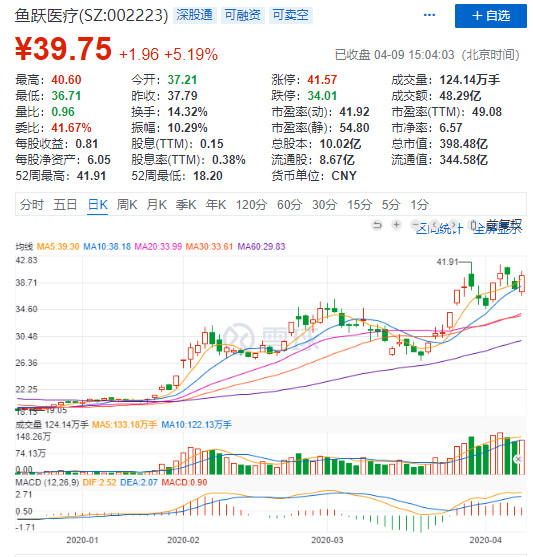Click the 跌停 value 34.01
Viewport: 533px width, 557px height.
pos(322,96)
